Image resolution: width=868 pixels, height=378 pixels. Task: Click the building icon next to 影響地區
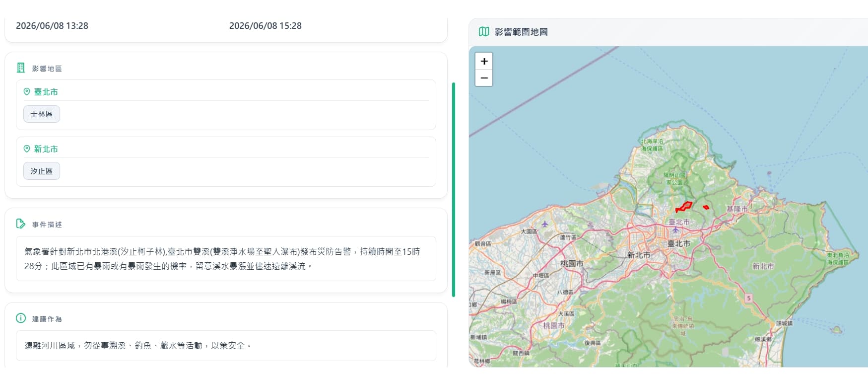[x=21, y=68]
